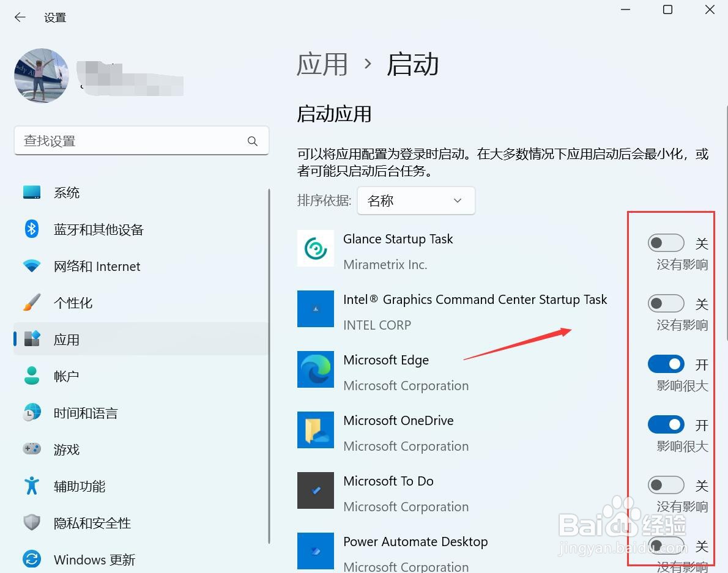Screen dimensions: 728x573
Task: Enable Microsoft To Do startup toggle
Action: [666, 485]
